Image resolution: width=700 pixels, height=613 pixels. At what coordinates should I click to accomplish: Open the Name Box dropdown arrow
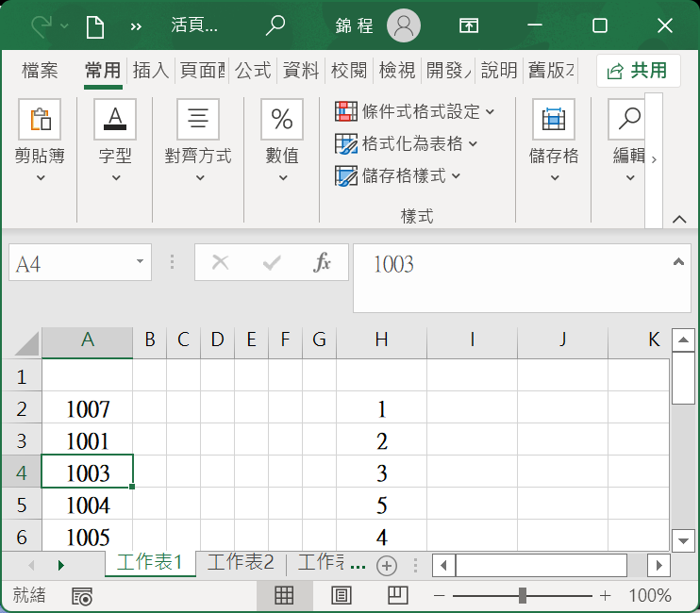[x=140, y=262]
